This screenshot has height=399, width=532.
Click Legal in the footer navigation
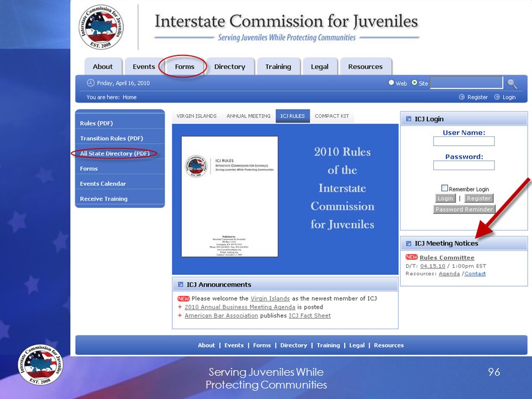pos(357,345)
